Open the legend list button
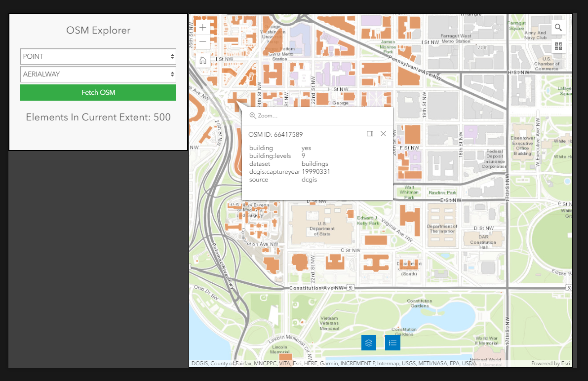 (392, 343)
